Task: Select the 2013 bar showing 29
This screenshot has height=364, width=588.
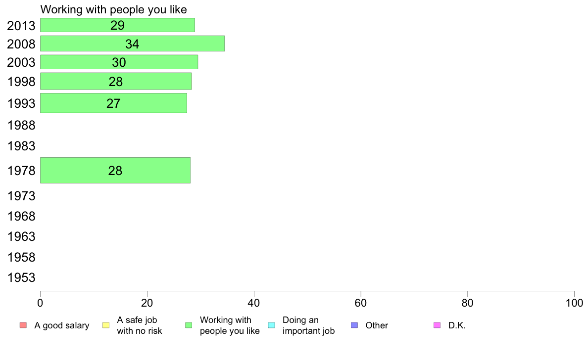Action: tap(117, 25)
